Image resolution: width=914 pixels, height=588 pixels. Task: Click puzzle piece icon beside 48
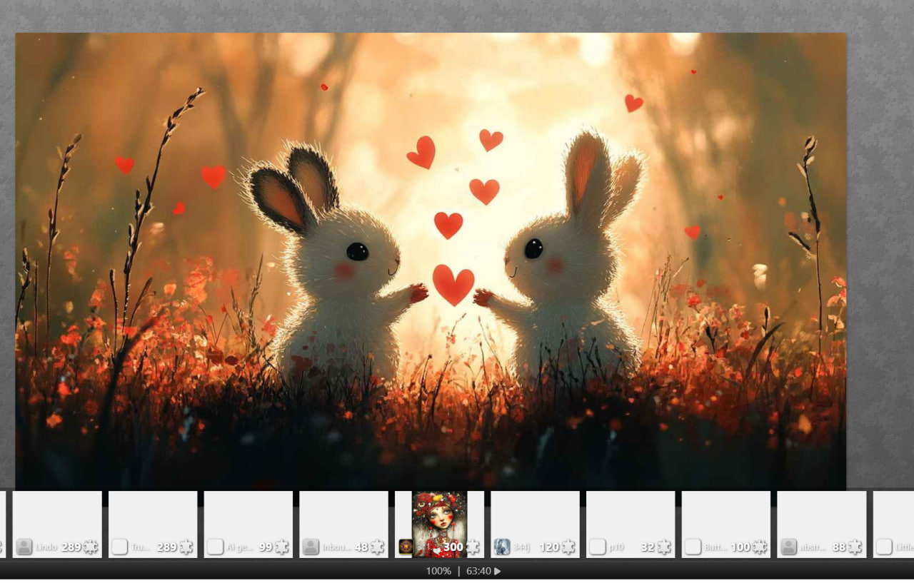tap(378, 547)
